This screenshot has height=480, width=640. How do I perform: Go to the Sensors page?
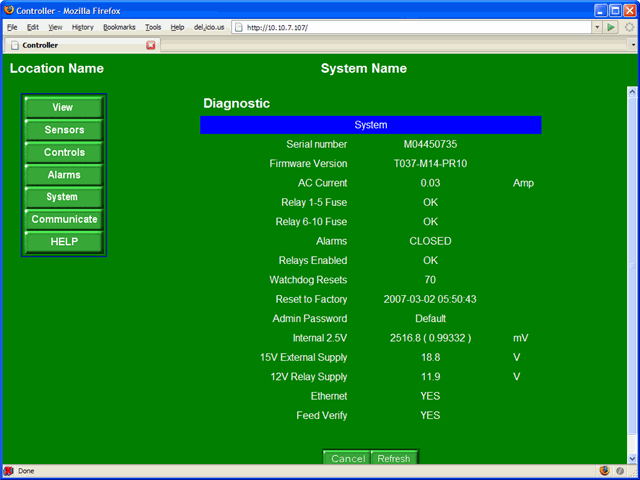(x=63, y=130)
